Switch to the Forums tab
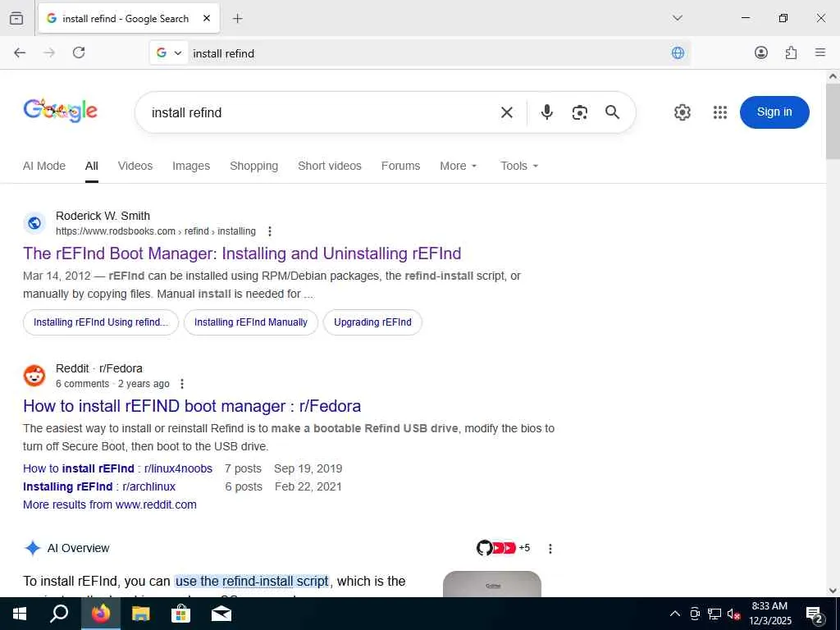The image size is (840, 630). click(400, 166)
